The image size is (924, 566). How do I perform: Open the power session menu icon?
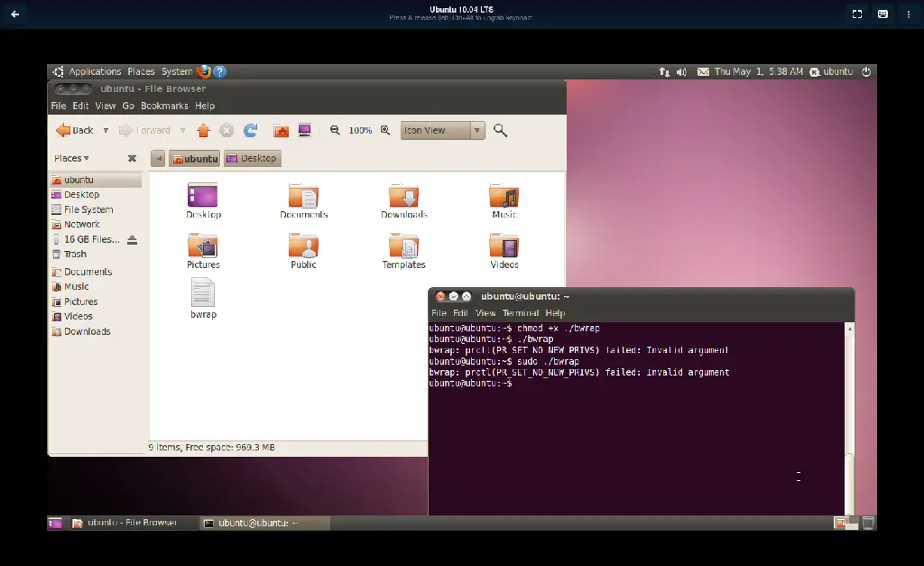point(866,71)
